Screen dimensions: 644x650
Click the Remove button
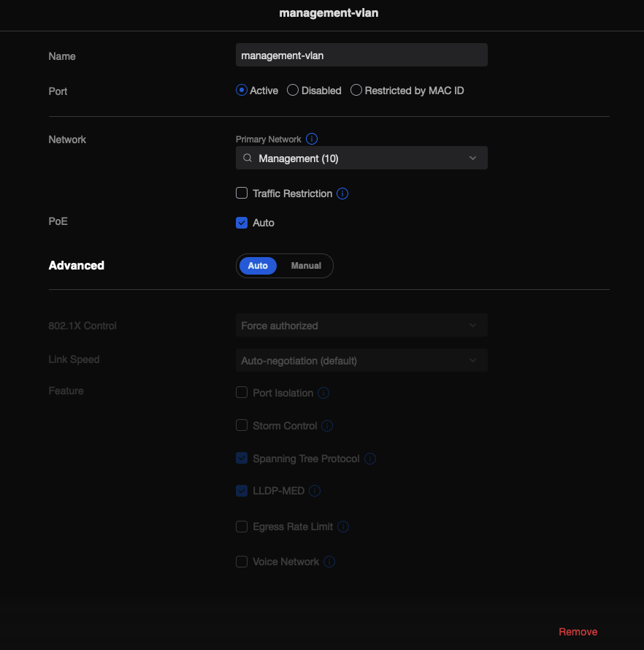(x=578, y=632)
